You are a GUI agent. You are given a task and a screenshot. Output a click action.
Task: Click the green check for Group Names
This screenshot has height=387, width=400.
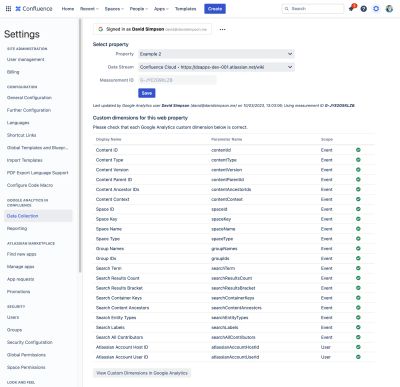(x=358, y=249)
